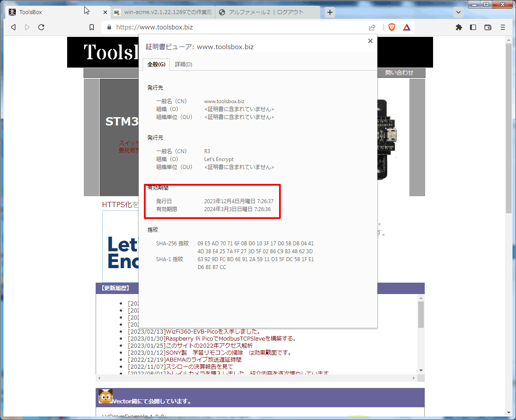Open the 問い合わせ menu item
The width and height of the screenshot is (516, 420).
point(399,73)
